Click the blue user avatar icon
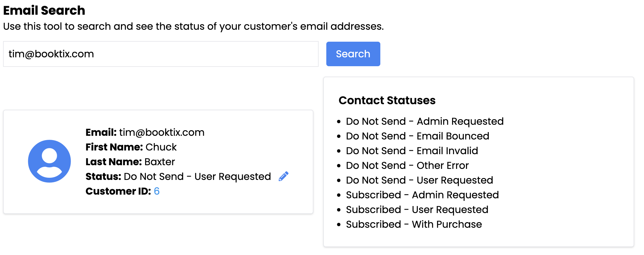This screenshot has width=644, height=255. (49, 161)
